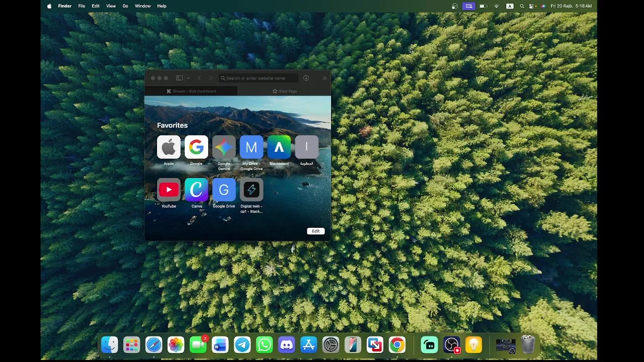Open Launchpad from the Dock
644x362 pixels.
132,345
